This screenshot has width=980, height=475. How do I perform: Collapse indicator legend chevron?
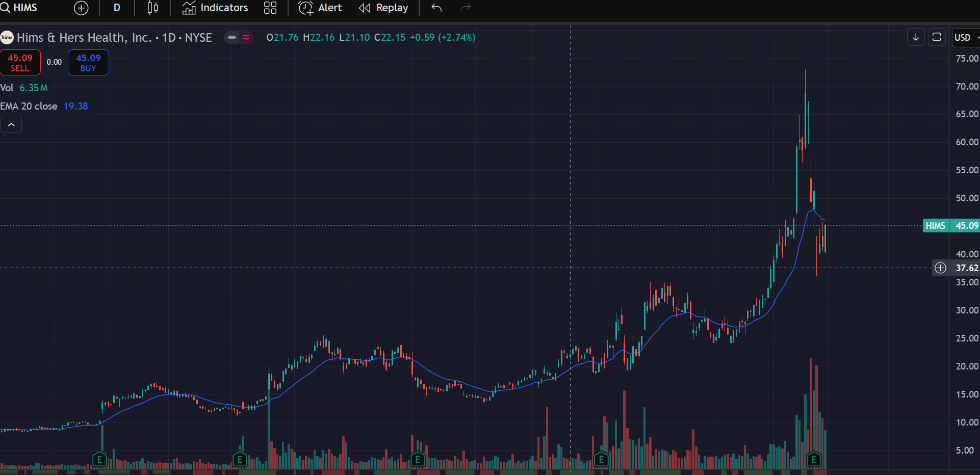(11, 125)
